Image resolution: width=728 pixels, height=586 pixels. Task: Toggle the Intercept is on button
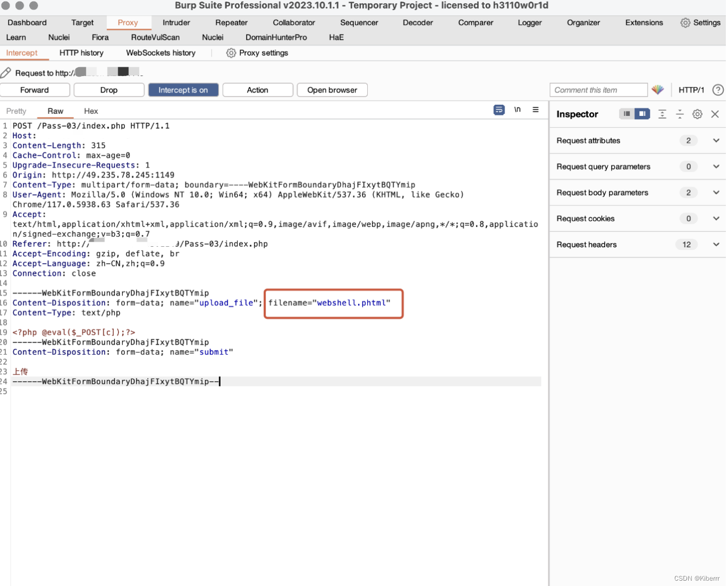(183, 90)
